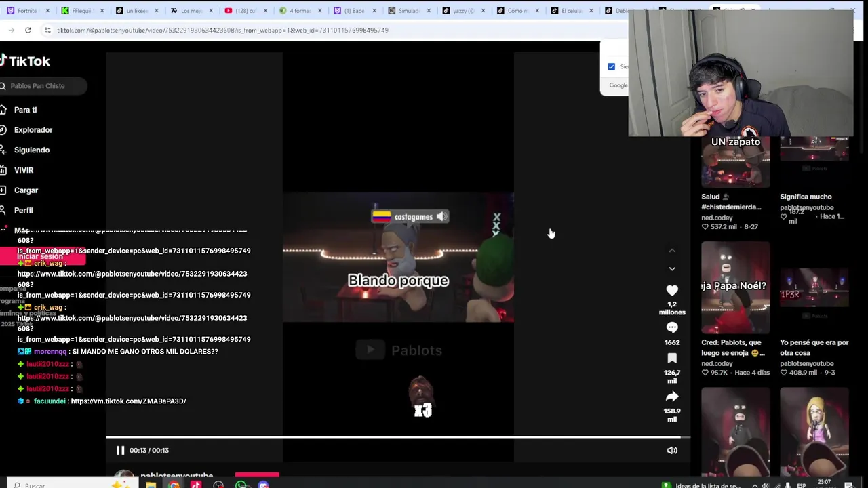Click the 'Significa mucho' video title

806,197
